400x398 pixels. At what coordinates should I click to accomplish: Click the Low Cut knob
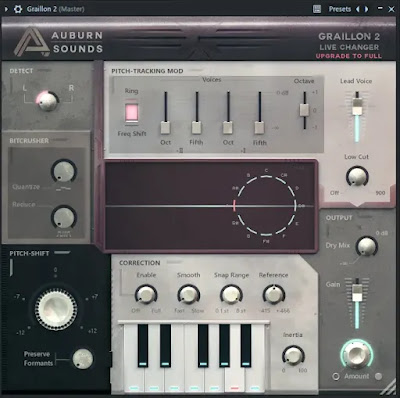(x=357, y=176)
